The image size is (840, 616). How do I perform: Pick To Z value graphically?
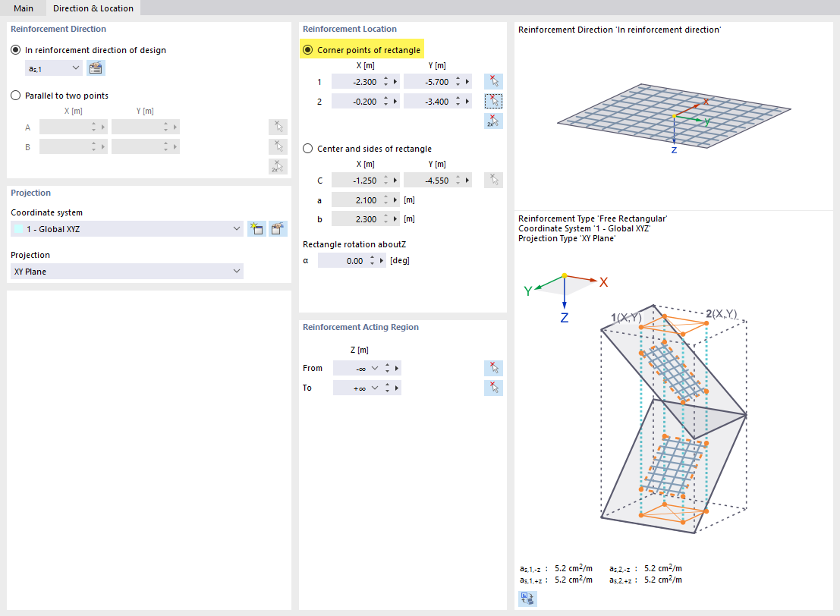pos(493,388)
